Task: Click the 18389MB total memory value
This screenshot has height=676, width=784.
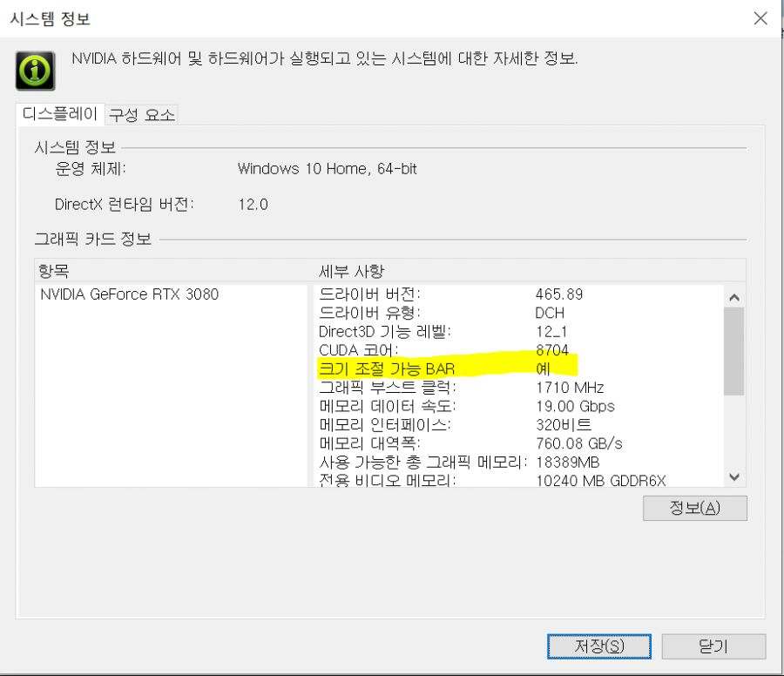Action: click(x=567, y=462)
